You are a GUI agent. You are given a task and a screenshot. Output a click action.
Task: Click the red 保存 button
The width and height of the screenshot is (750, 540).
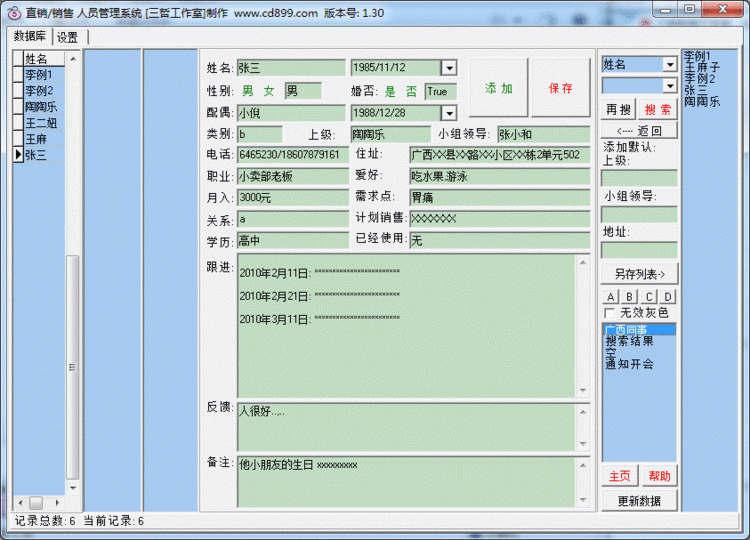pos(561,88)
